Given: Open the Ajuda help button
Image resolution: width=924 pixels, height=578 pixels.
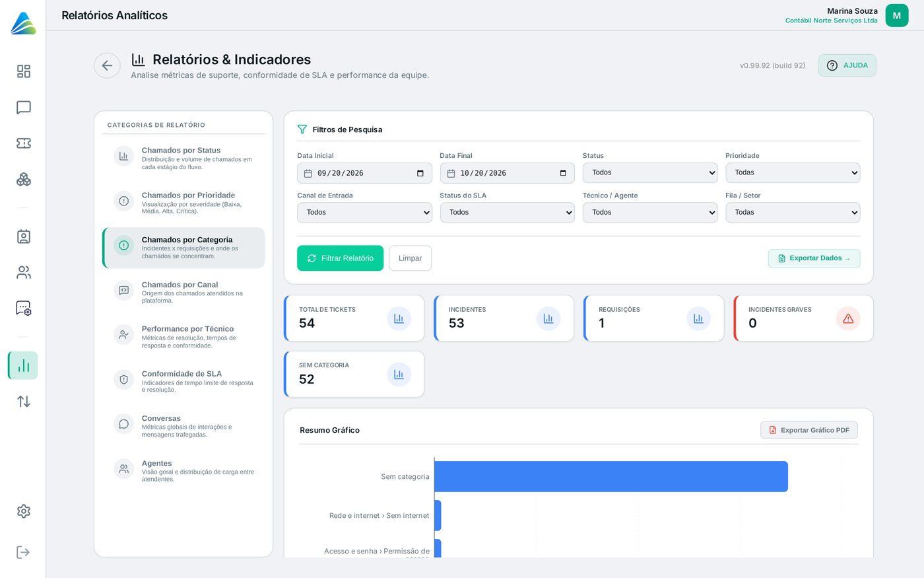Looking at the screenshot, I should [847, 65].
